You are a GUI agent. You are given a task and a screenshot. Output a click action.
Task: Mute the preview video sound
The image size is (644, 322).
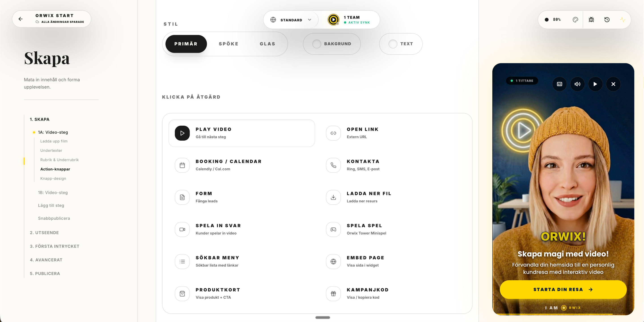[578, 84]
